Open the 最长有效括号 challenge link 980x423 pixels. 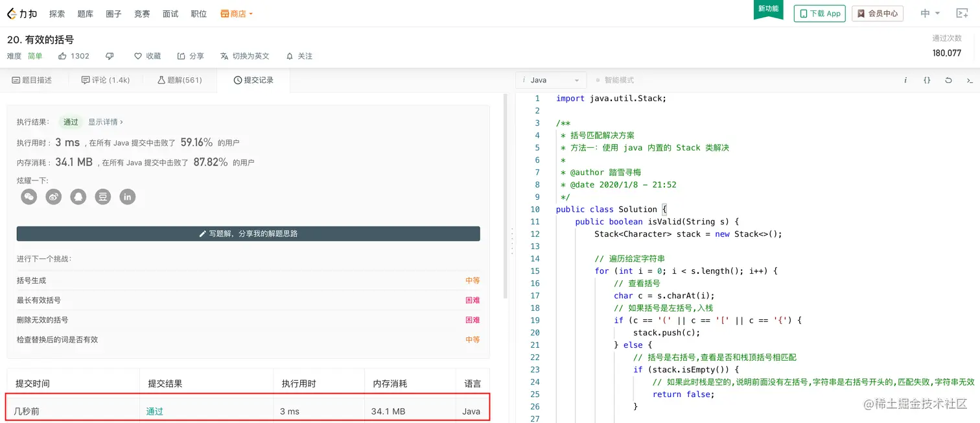coord(40,300)
